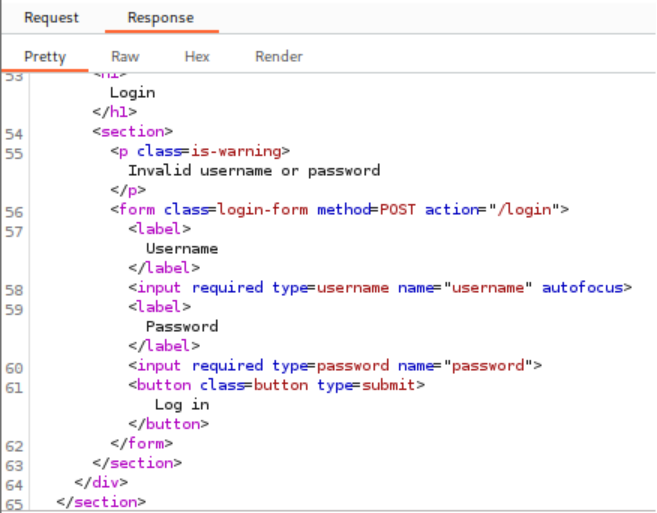Open the Pretty view tab
This screenshot has width=657, height=513.
click(x=45, y=56)
